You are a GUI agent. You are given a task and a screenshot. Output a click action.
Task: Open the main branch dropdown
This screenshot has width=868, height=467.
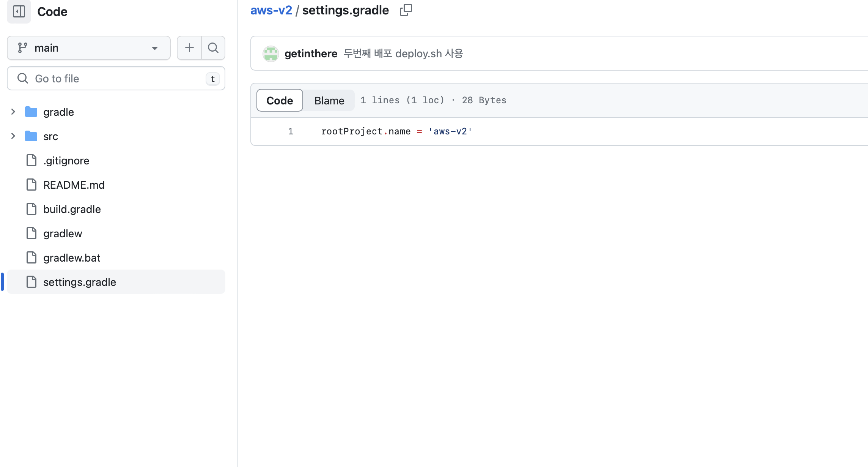tap(89, 48)
